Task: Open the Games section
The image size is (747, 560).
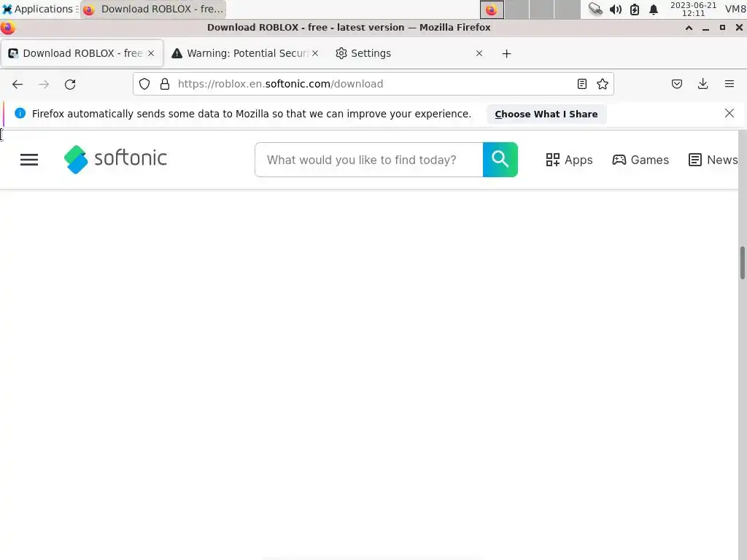Action: pos(640,160)
